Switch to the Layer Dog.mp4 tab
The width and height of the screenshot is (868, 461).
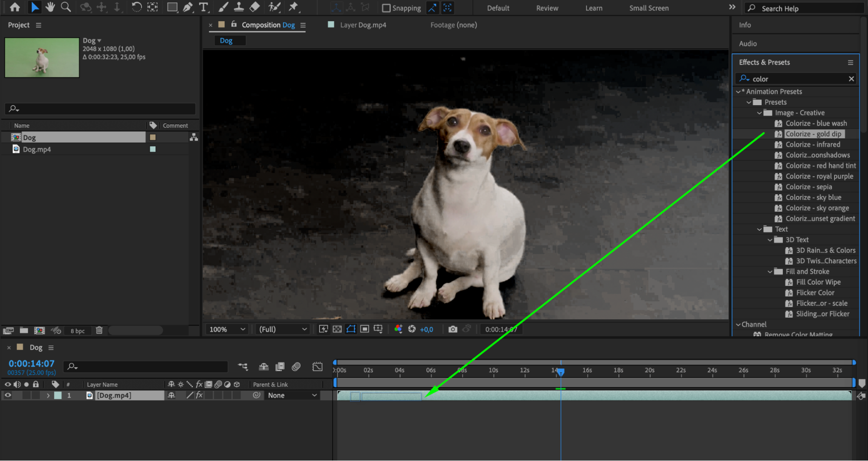(363, 25)
